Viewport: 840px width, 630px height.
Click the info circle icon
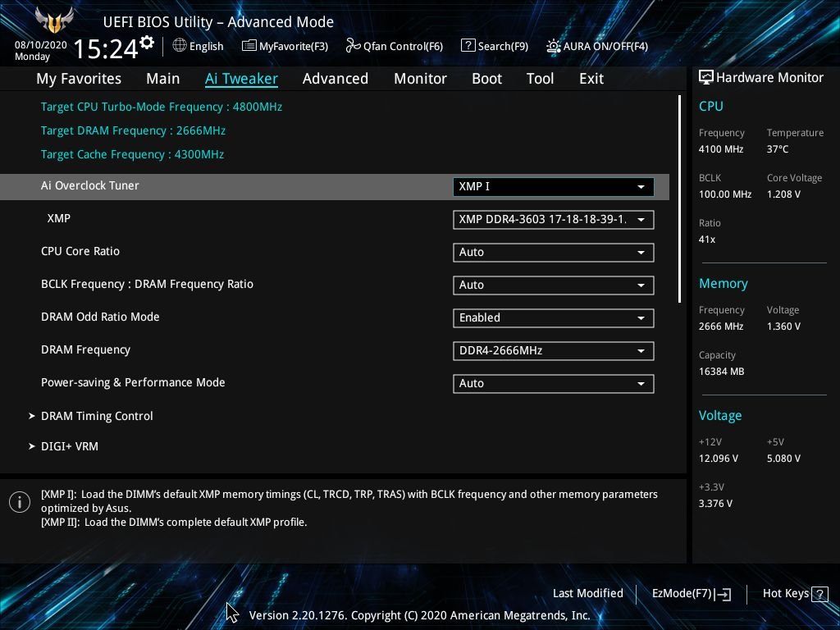click(20, 502)
